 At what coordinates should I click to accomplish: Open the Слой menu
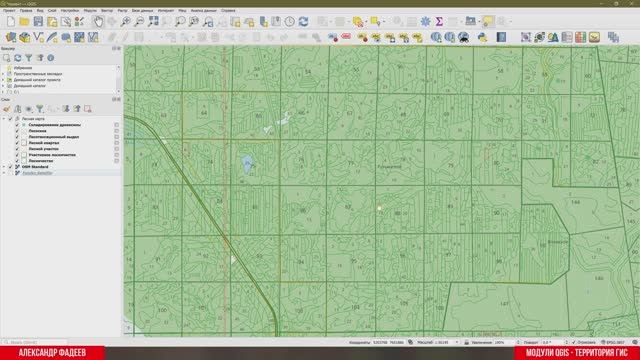coord(52,11)
